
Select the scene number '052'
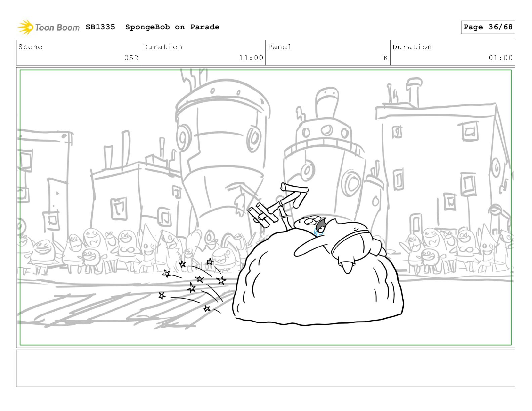pyautogui.click(x=131, y=58)
